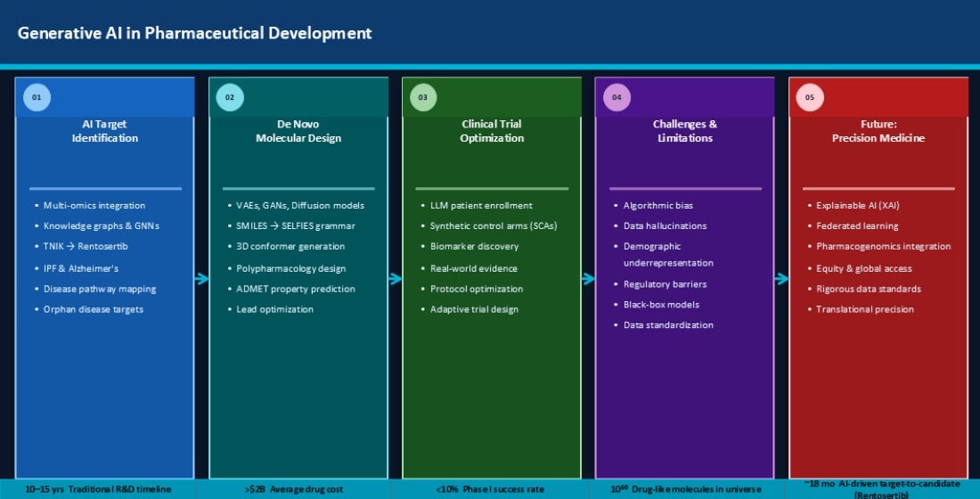
Task: Select the De Novo Molecular Design heading
Action: (x=298, y=131)
